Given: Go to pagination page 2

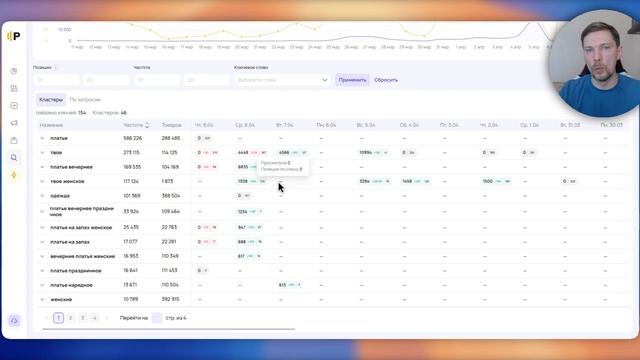Looking at the screenshot, I should tap(70, 318).
